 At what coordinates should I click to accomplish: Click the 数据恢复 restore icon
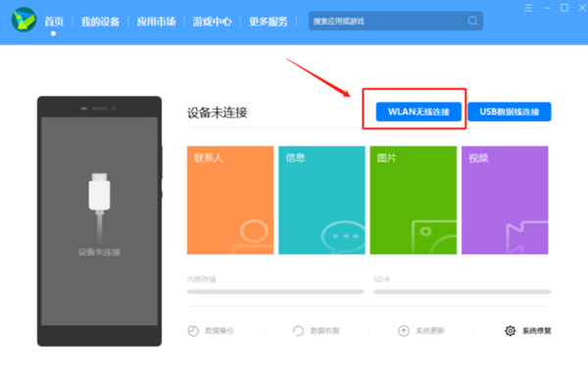[x=298, y=331]
